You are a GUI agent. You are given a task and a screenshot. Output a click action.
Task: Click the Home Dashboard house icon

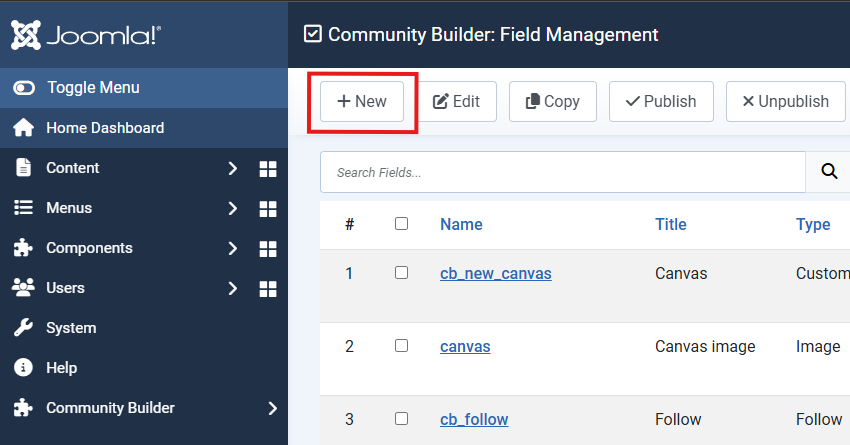pyautogui.click(x=23, y=128)
